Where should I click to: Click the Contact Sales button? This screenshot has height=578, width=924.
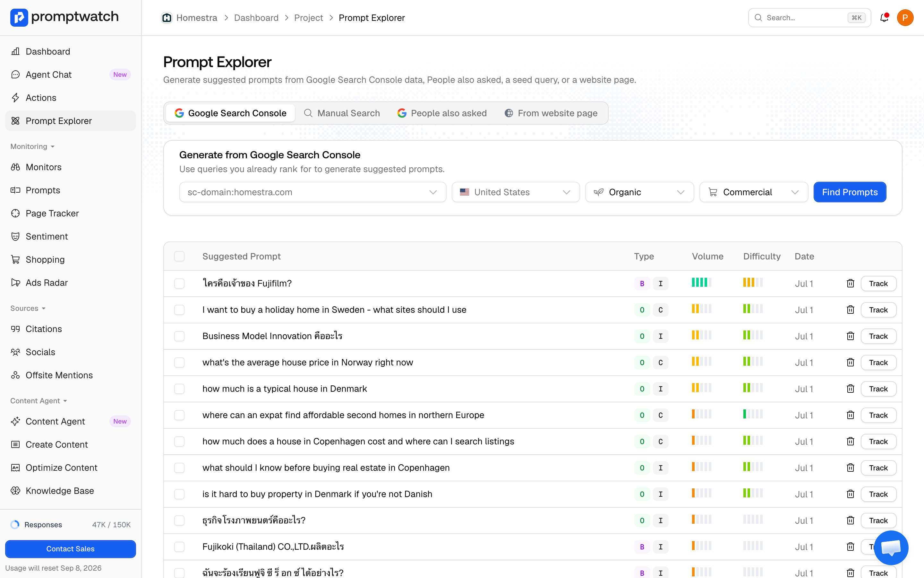71,548
